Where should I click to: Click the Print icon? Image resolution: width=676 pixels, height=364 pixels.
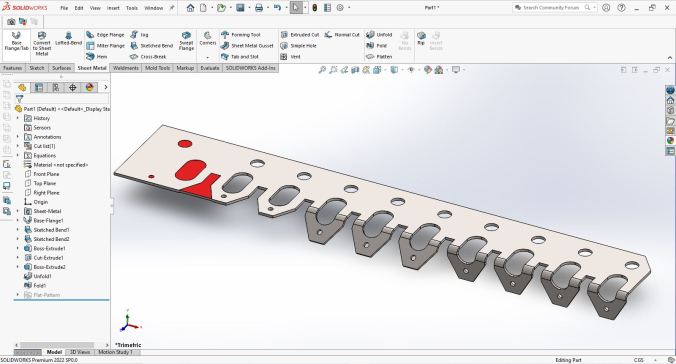click(x=259, y=8)
